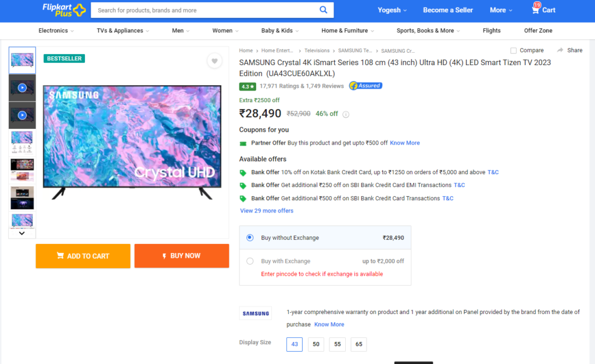Open the Offer Zone menu item

(x=538, y=31)
